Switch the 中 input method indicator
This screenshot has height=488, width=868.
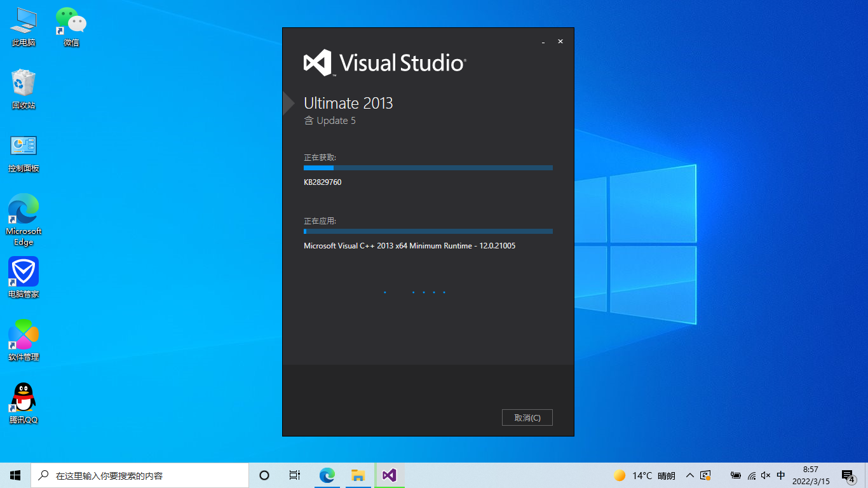click(x=781, y=475)
